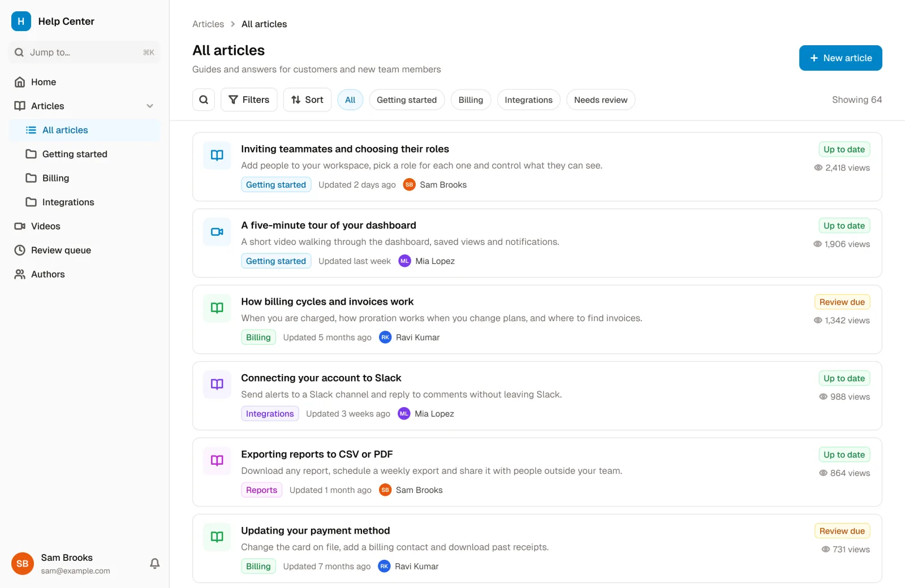Click the 2,418 views count
Screen dimensions: 905x588
point(842,167)
